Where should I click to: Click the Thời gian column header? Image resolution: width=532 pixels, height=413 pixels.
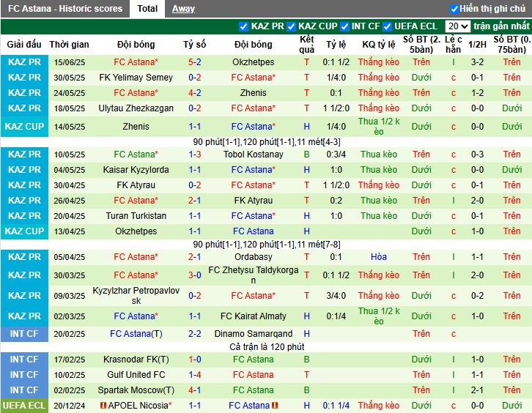pyautogui.click(x=69, y=45)
